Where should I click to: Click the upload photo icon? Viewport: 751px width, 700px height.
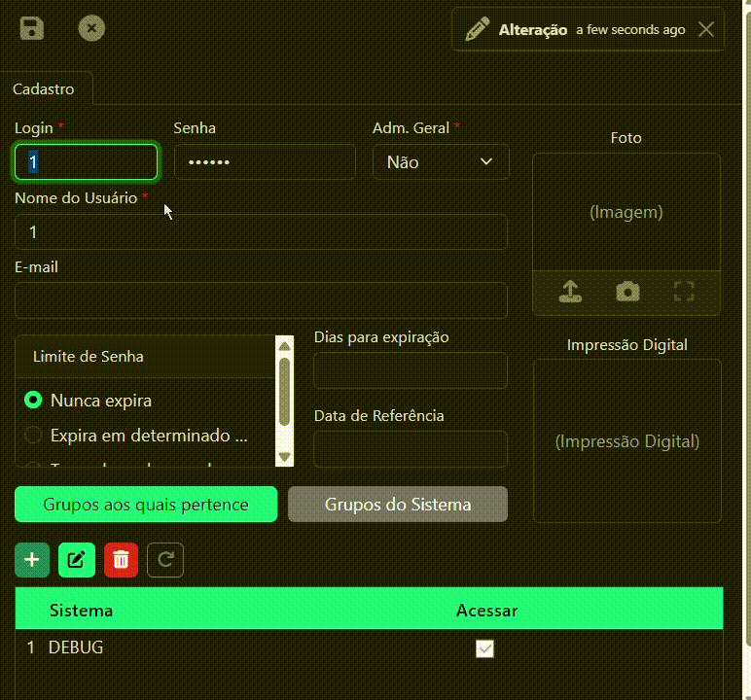tap(570, 292)
